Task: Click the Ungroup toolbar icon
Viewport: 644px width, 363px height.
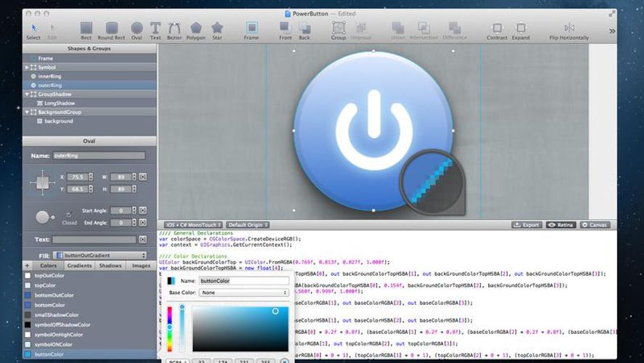Action: click(360, 30)
